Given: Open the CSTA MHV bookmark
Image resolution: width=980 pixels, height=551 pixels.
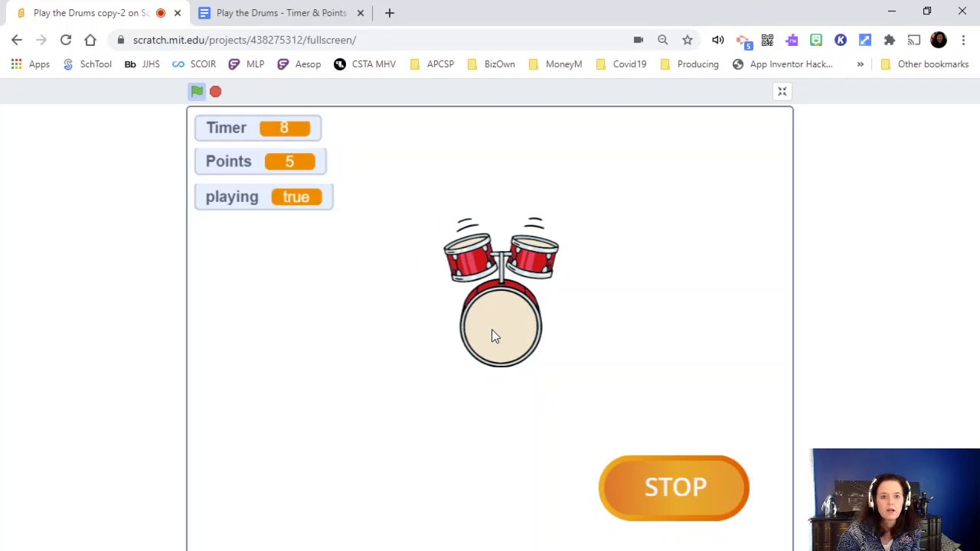Looking at the screenshot, I should pos(365,64).
